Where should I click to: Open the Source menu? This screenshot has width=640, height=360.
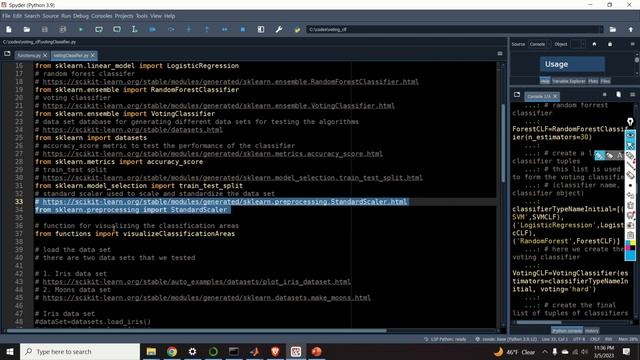(51, 16)
